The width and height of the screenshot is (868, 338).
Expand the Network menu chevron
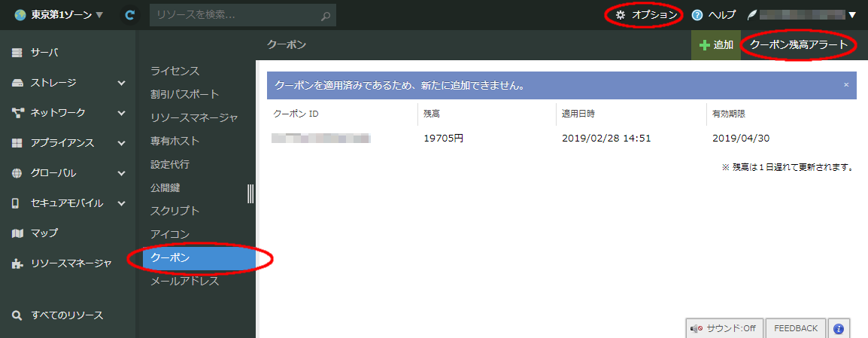[121, 113]
